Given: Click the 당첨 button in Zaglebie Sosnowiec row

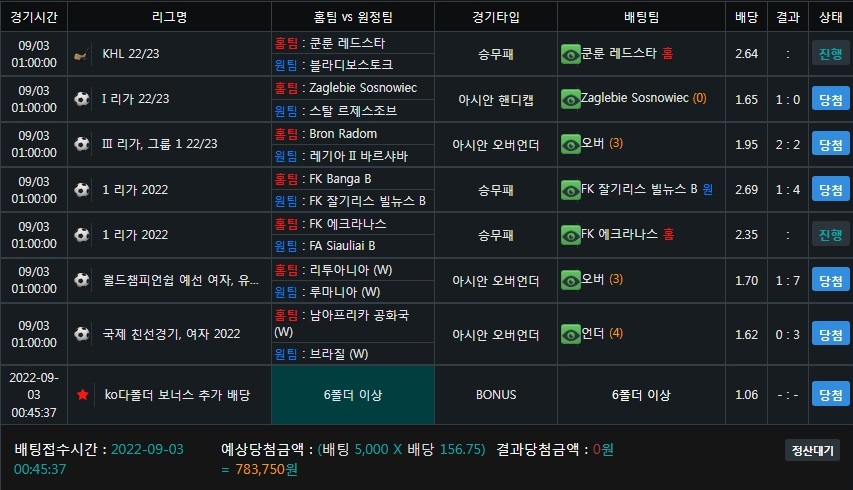Looking at the screenshot, I should pyautogui.click(x=831, y=99).
